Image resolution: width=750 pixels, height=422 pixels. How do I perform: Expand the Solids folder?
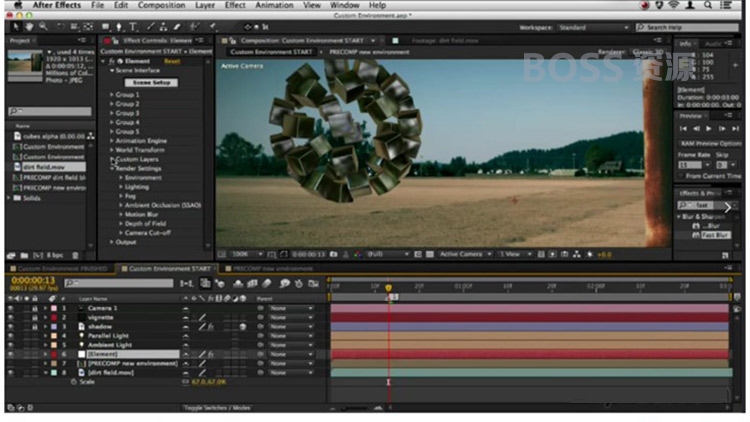9,198
